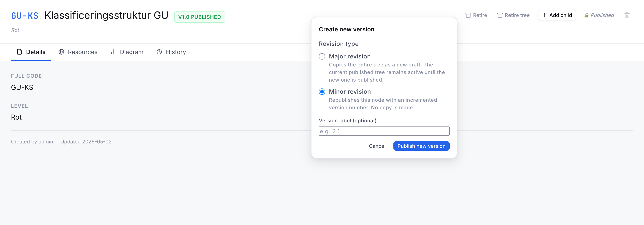Select the Major revision radio button
The image size is (644, 225).
pyautogui.click(x=322, y=56)
